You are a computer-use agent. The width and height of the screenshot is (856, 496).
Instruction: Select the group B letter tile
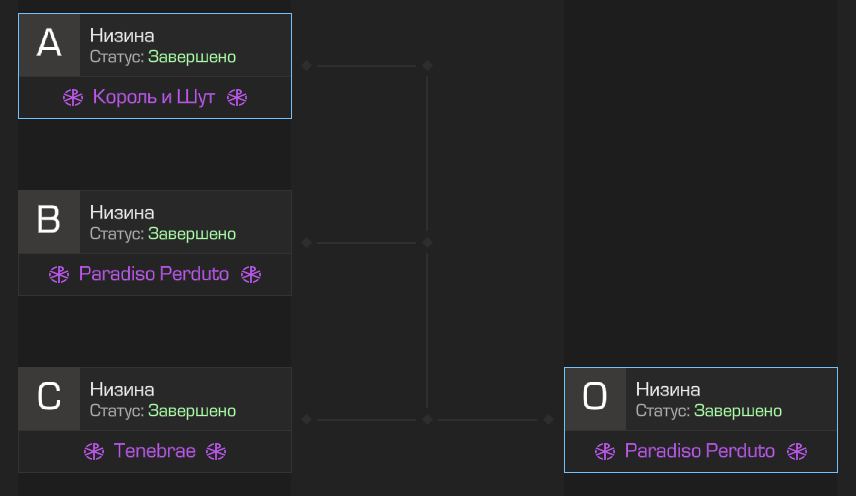point(49,222)
